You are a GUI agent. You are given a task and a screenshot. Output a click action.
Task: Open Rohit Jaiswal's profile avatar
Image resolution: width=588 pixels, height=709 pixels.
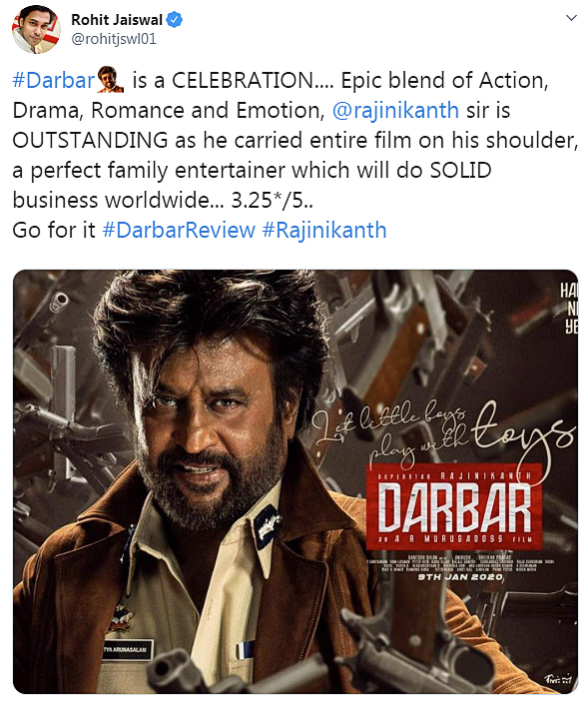pos(36,29)
